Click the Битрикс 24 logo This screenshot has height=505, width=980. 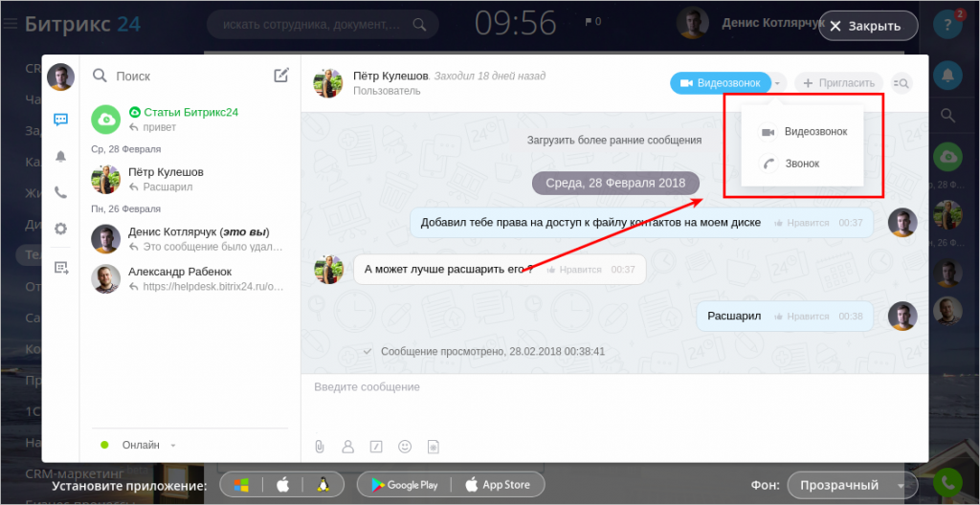click(x=82, y=24)
